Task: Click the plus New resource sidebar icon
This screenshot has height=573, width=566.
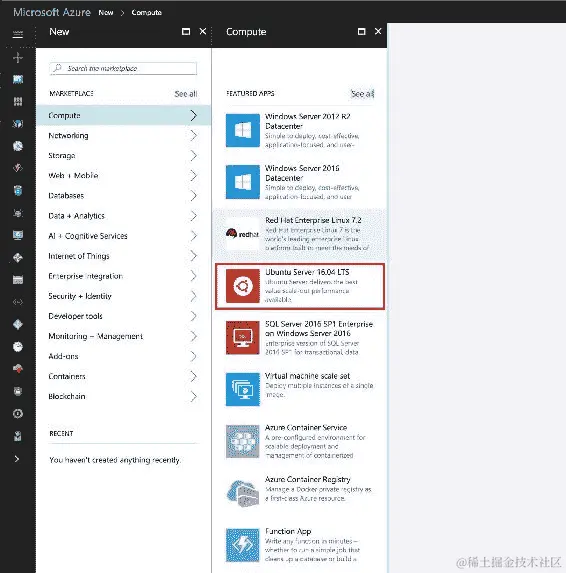Action: (x=18, y=57)
